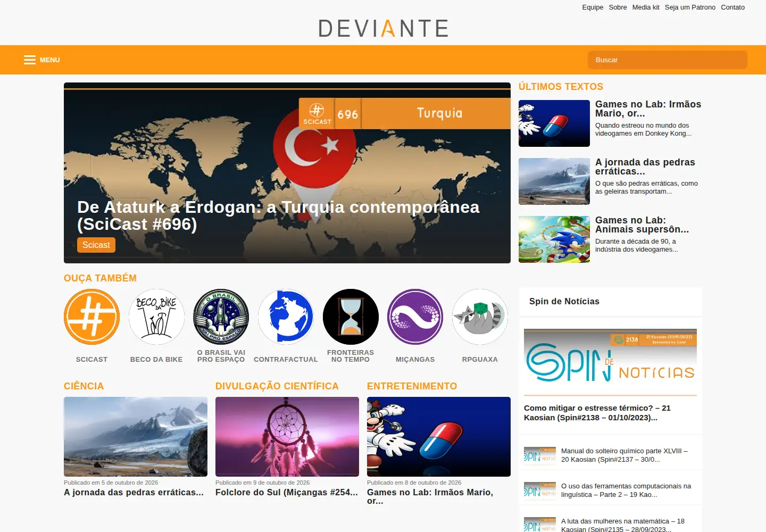
Task: Click the Spin de Notícias banner image
Action: [x=610, y=362]
